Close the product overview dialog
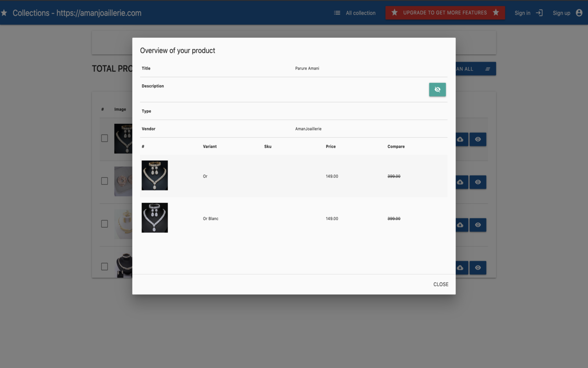 (x=441, y=284)
